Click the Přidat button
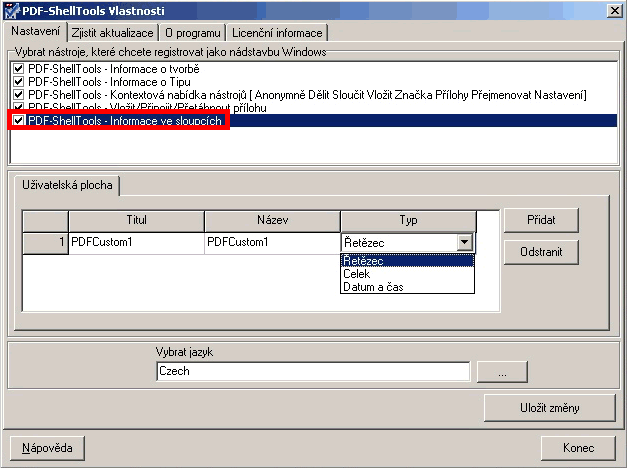Screen dimensions: 627x468 click(x=540, y=220)
